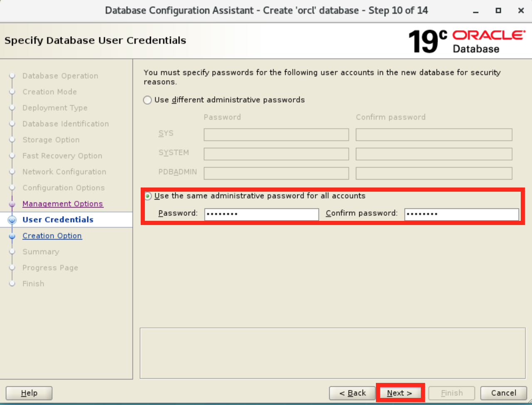Screen dimensions: 532x405
Task: Click the shared Confirm password field
Action: 462,214
